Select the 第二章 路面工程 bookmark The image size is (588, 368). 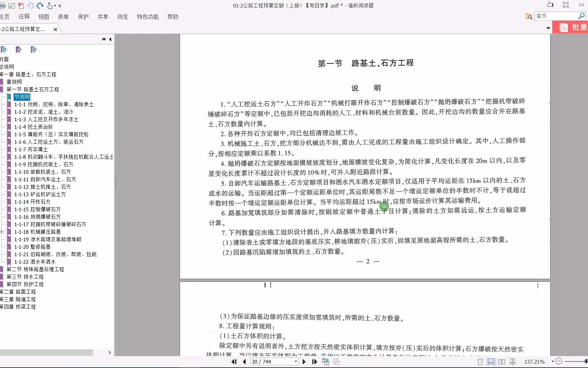18,292
